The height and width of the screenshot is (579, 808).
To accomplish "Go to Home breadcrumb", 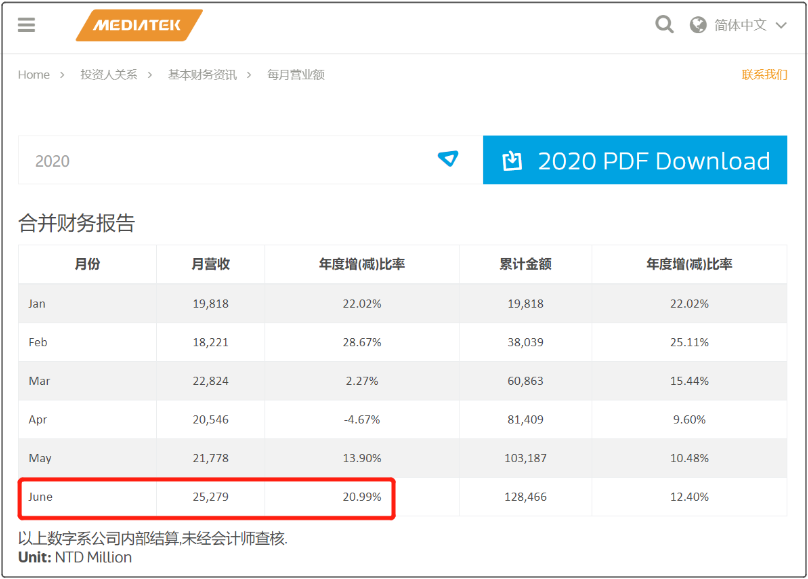I will pyautogui.click(x=34, y=75).
